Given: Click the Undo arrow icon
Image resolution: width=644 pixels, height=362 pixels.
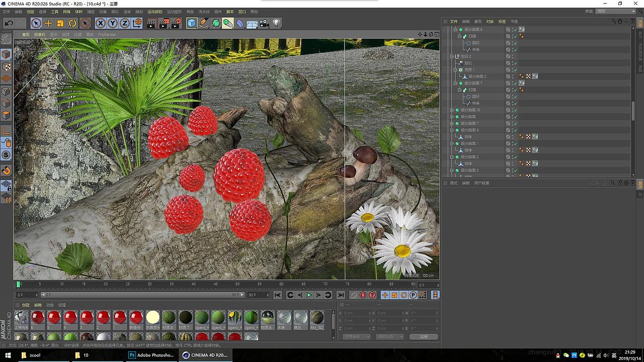Looking at the screenshot, I should click(9, 23).
